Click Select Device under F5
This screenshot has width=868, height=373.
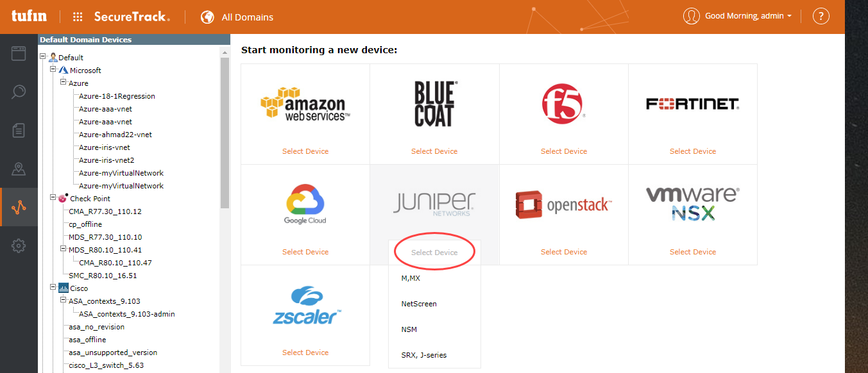tap(564, 151)
